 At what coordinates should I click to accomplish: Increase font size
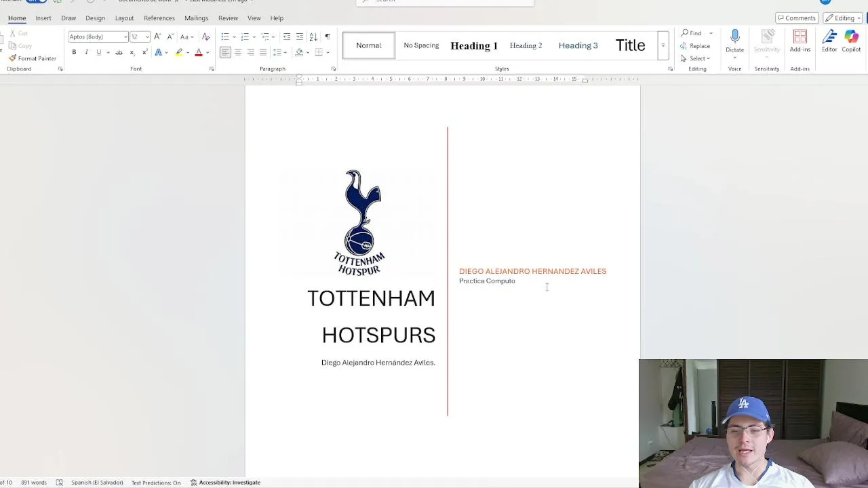(x=157, y=37)
